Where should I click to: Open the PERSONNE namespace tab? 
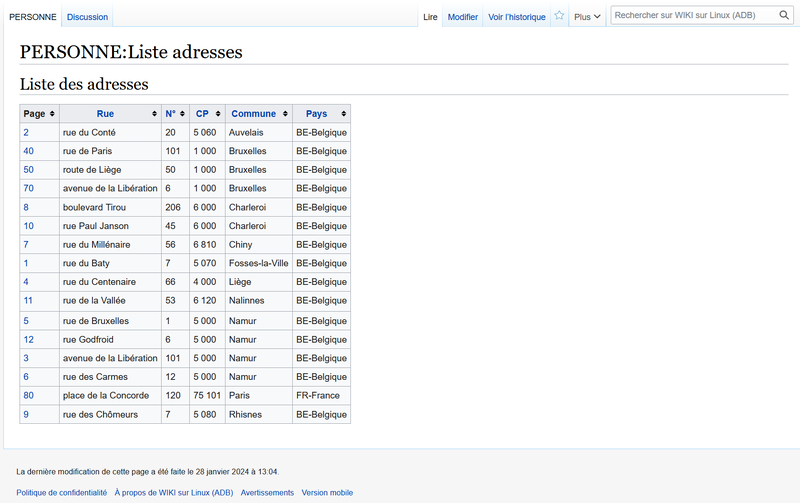[33, 17]
